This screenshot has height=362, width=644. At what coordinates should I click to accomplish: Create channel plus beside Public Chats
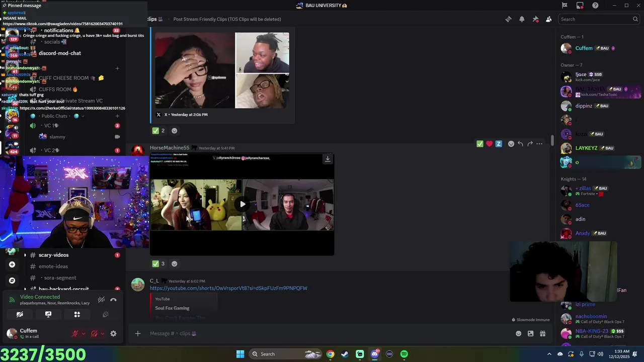coord(117,116)
